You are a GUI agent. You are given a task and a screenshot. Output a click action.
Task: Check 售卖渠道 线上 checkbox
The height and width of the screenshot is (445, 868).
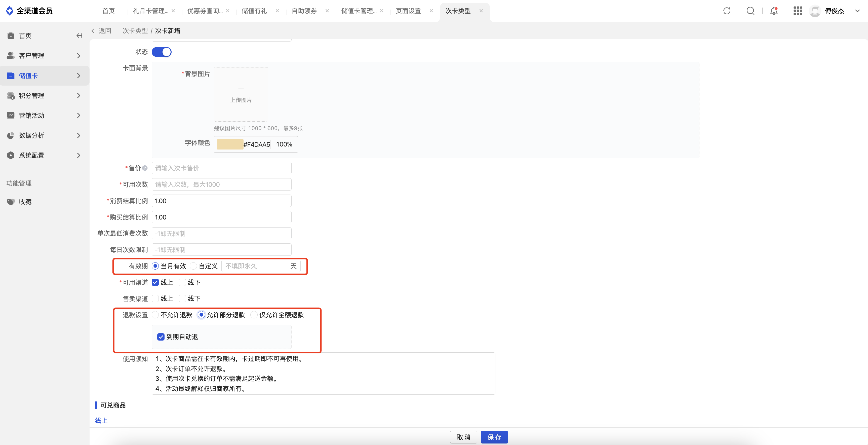(x=155, y=298)
